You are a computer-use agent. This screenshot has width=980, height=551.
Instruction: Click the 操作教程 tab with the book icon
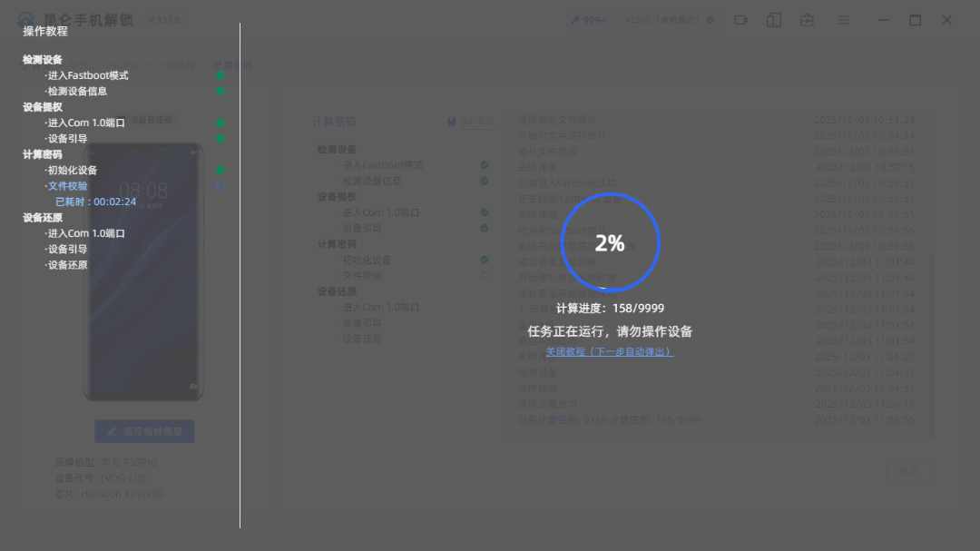(x=471, y=122)
